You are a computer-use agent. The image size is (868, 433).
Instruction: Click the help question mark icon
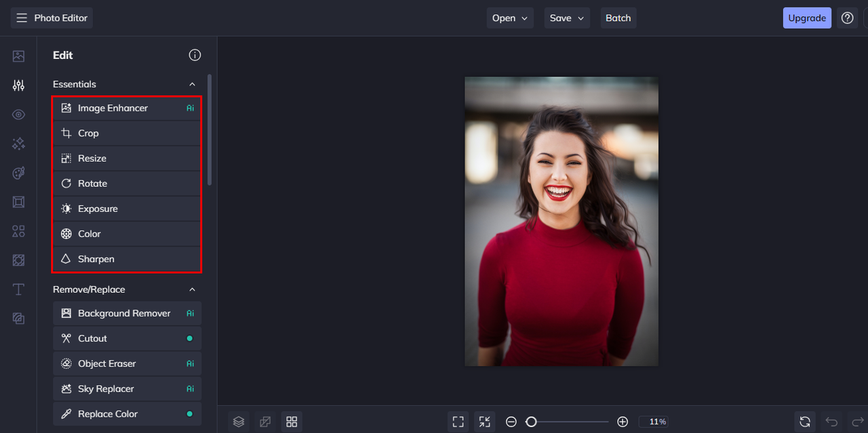[x=847, y=18]
